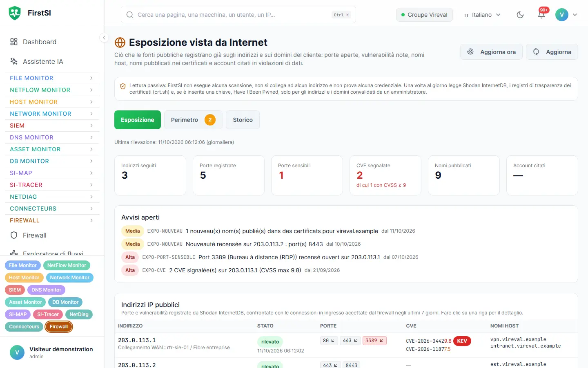This screenshot has width=588, height=368.
Task: Expand the ASSET MONITOR section
Action: coord(52,149)
